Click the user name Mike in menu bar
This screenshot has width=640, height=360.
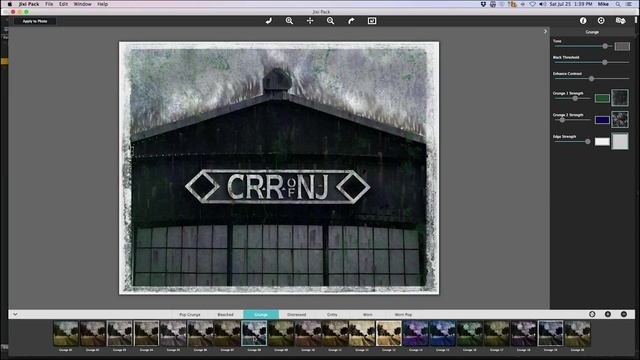pyautogui.click(x=603, y=4)
